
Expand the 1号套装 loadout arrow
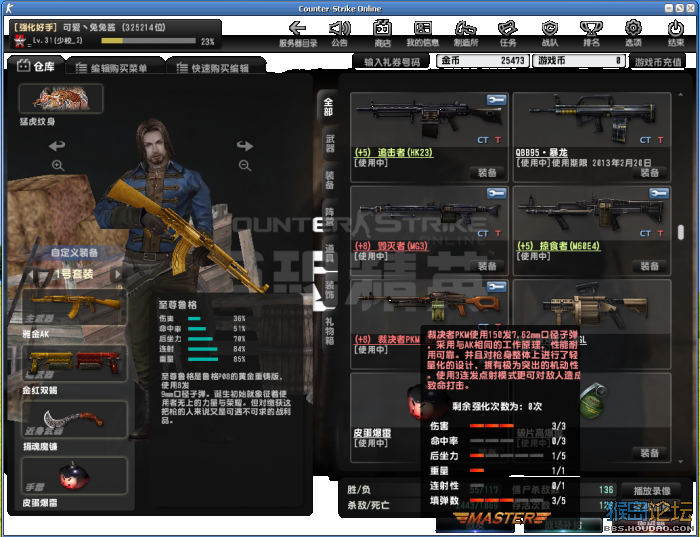pyautogui.click(x=117, y=274)
